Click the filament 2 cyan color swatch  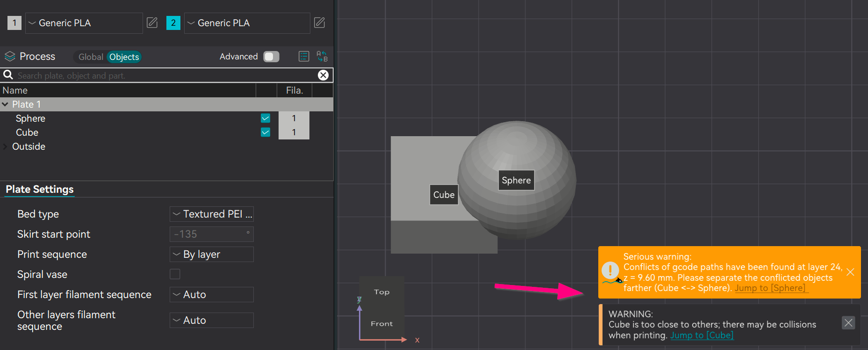pos(173,22)
